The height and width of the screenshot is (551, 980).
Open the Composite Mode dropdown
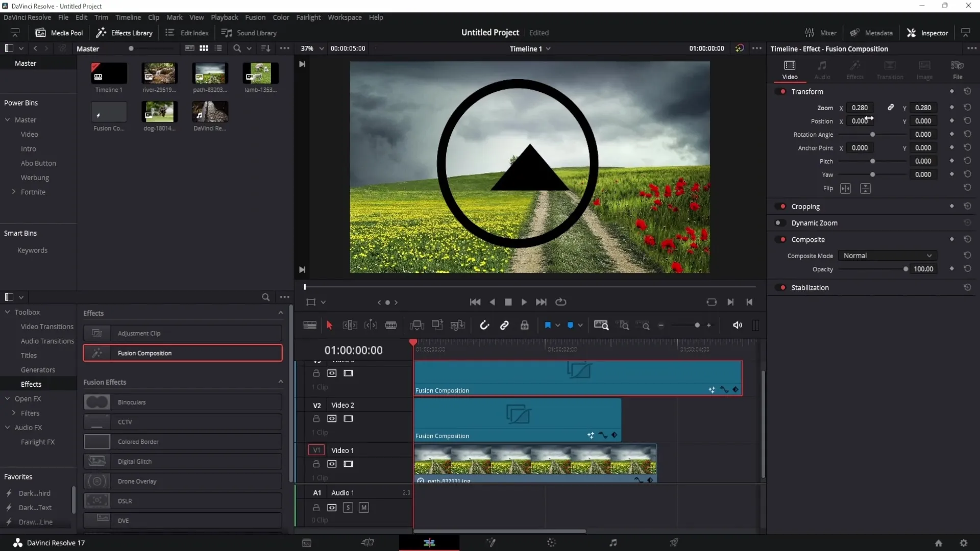point(886,256)
